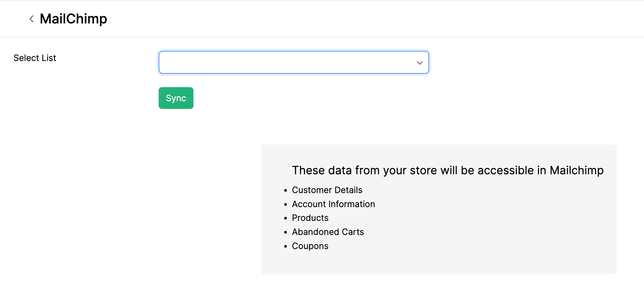The height and width of the screenshot is (305, 644).
Task: Select the Coupons list item
Action: point(310,246)
